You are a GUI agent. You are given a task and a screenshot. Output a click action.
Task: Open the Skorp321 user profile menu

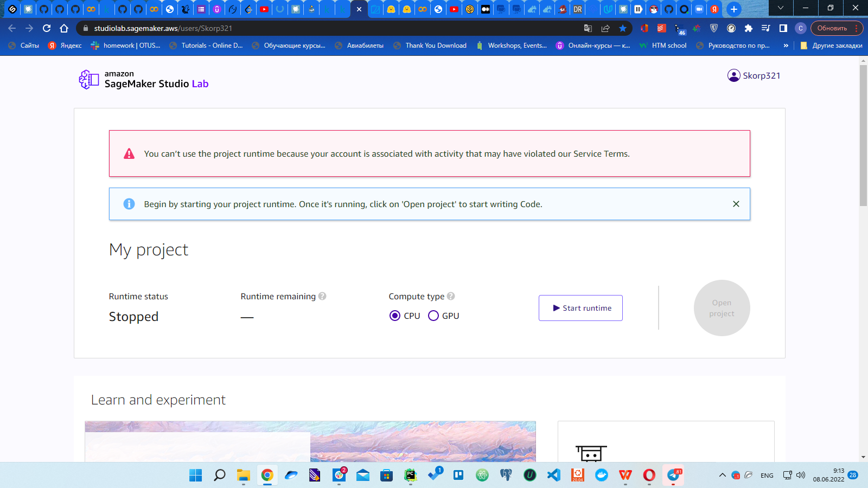coord(754,75)
